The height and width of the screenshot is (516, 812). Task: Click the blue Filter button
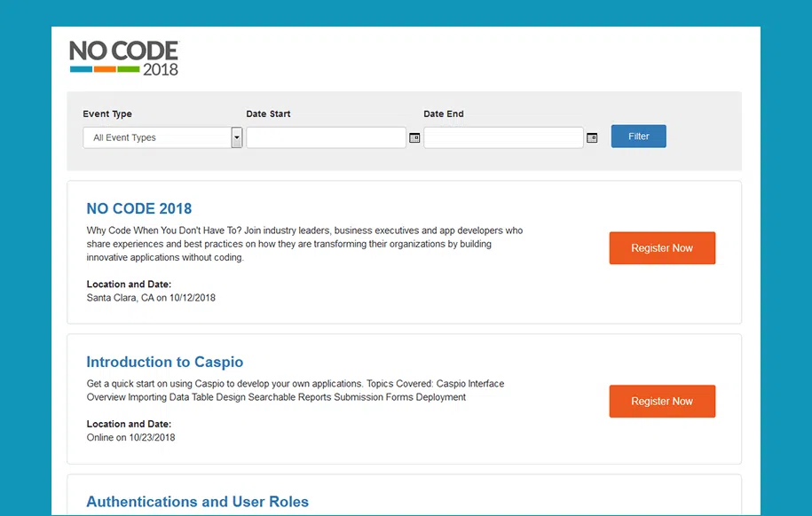point(639,137)
